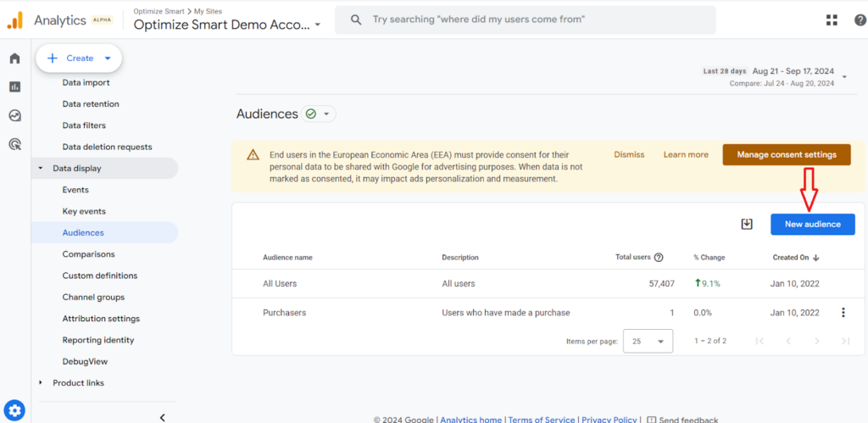Viewport: 868px width, 423px height.
Task: Select Attribution settings in sidebar
Action: pyautogui.click(x=101, y=319)
